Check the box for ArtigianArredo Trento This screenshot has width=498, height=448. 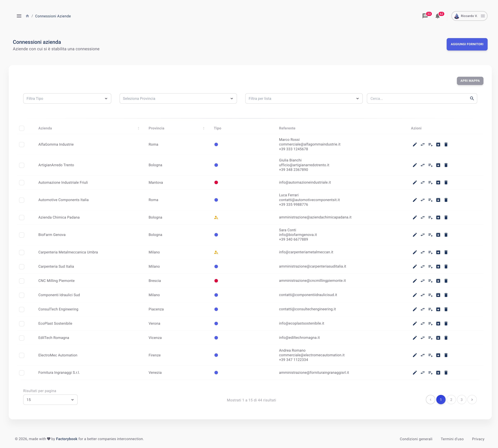[22, 165]
